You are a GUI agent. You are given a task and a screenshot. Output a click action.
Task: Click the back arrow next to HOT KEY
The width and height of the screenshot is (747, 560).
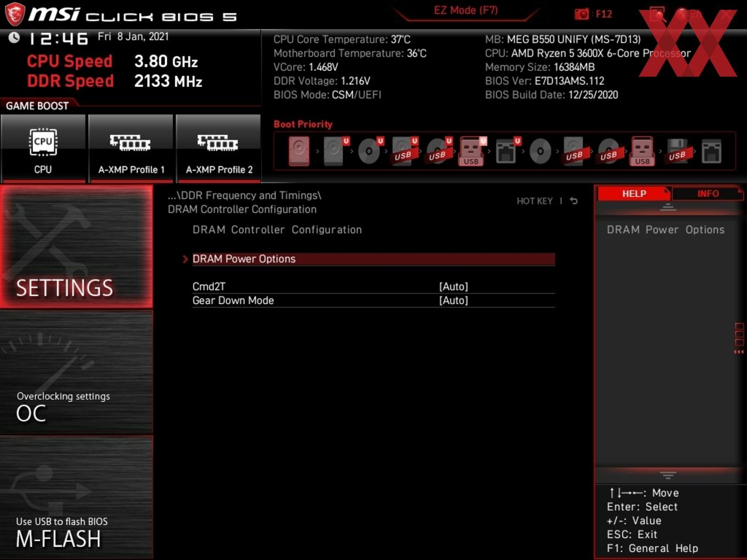pos(574,201)
